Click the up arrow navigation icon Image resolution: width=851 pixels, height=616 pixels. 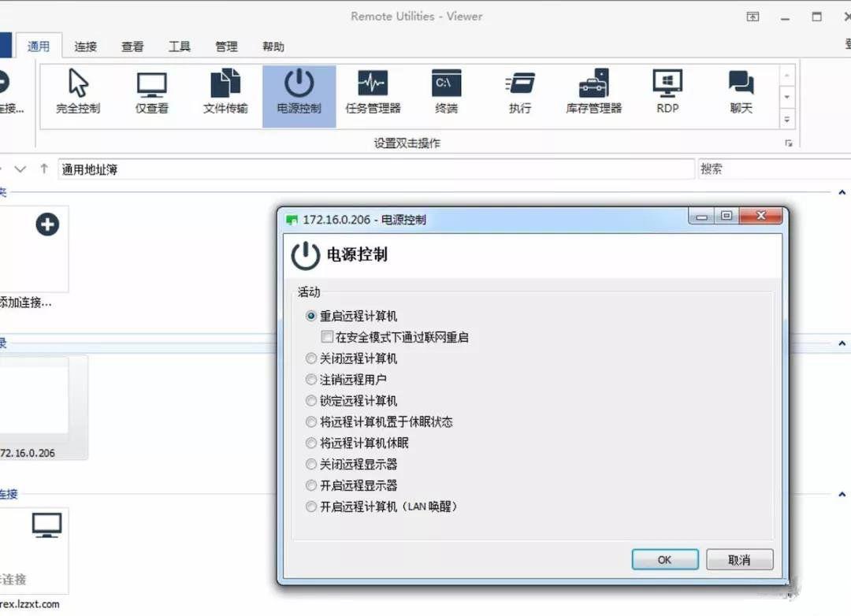[44, 169]
